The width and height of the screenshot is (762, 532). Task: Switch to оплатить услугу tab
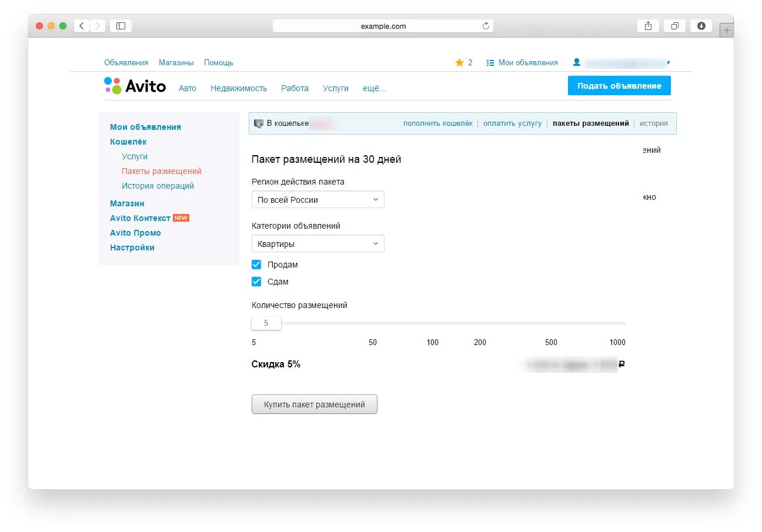click(513, 123)
